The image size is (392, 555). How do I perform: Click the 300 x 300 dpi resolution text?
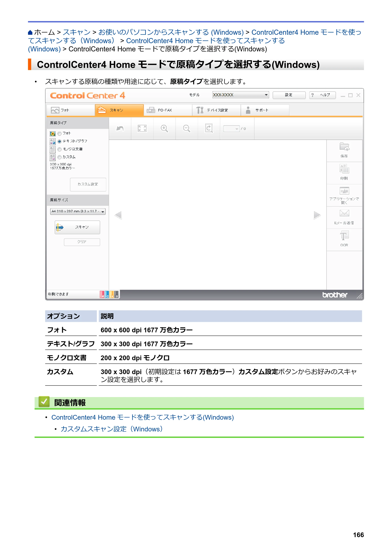(x=61, y=164)
